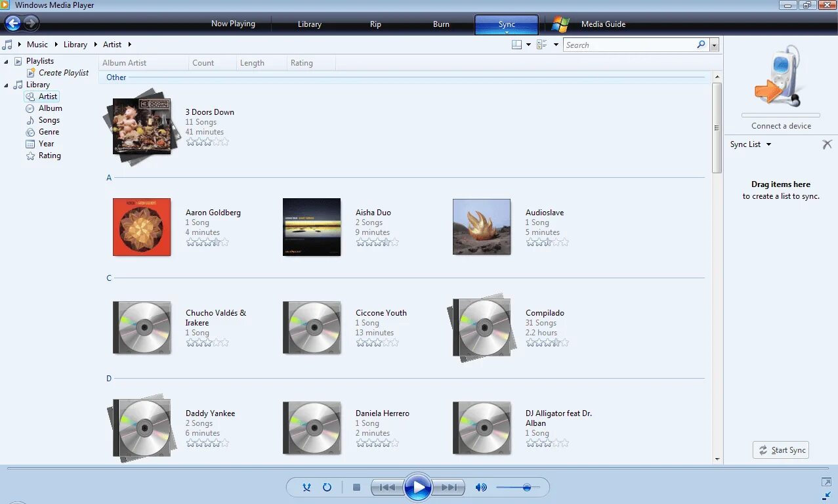The image size is (838, 504).
Task: Select the Daddy Yankee artist name
Action: [210, 413]
